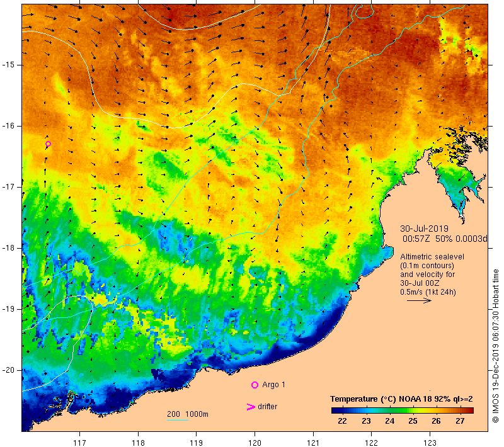Click the longitude label '122'

(371, 443)
